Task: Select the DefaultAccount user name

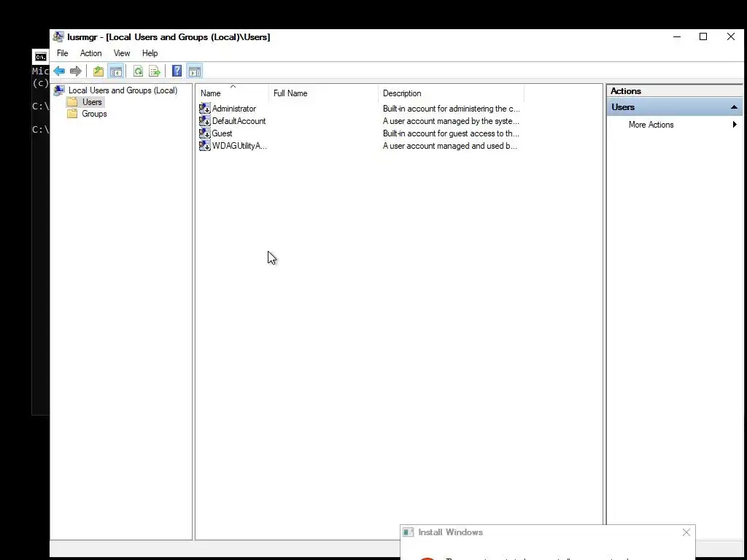Action: [x=239, y=121]
